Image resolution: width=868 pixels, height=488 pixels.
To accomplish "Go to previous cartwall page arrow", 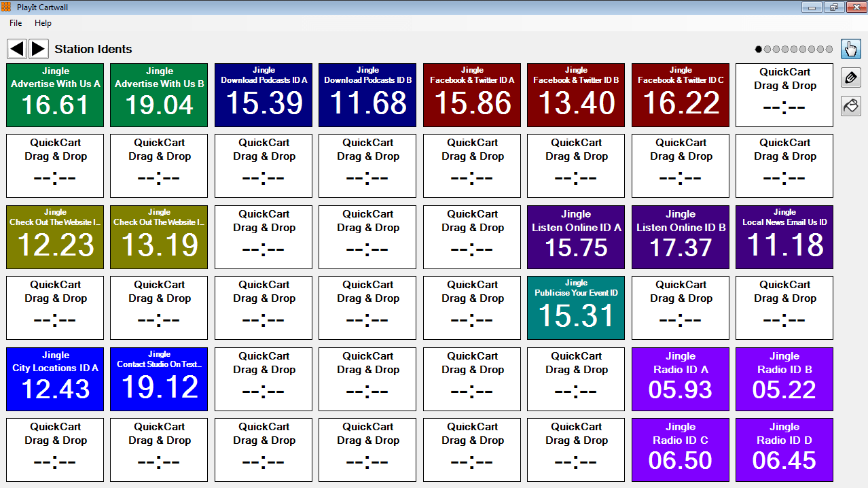I will click(x=17, y=49).
